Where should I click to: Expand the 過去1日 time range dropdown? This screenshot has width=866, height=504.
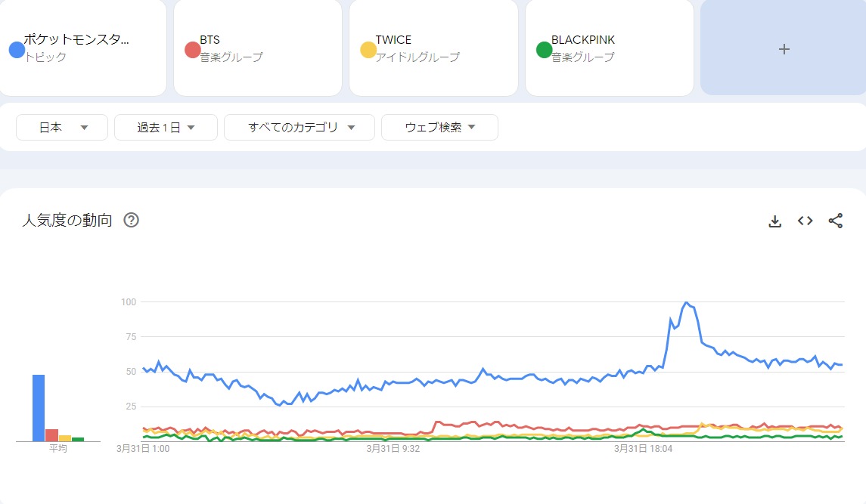[x=166, y=128]
